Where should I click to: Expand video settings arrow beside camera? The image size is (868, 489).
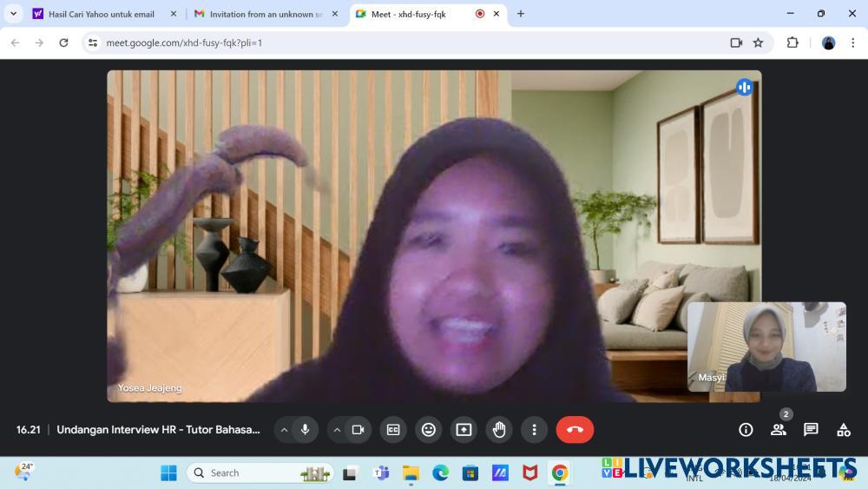pyautogui.click(x=337, y=430)
